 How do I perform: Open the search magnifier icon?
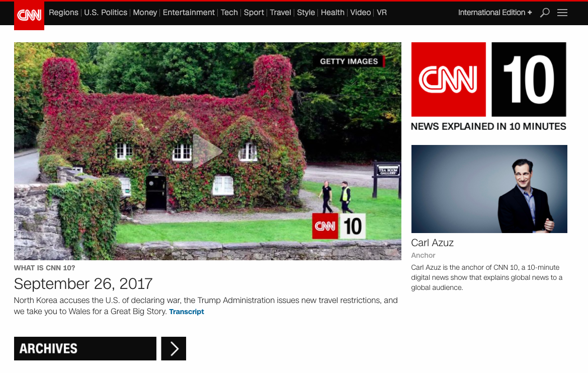545,13
